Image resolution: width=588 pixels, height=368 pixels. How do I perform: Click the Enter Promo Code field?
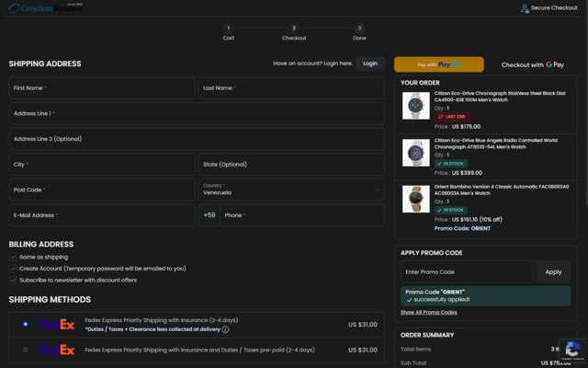[467, 272]
